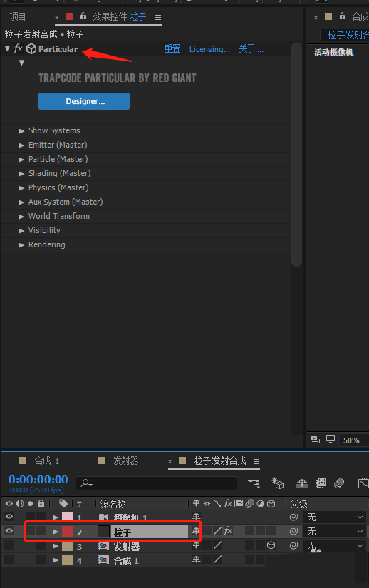
Task: Hide the 摄像机 1 layer eye
Action: click(x=9, y=517)
